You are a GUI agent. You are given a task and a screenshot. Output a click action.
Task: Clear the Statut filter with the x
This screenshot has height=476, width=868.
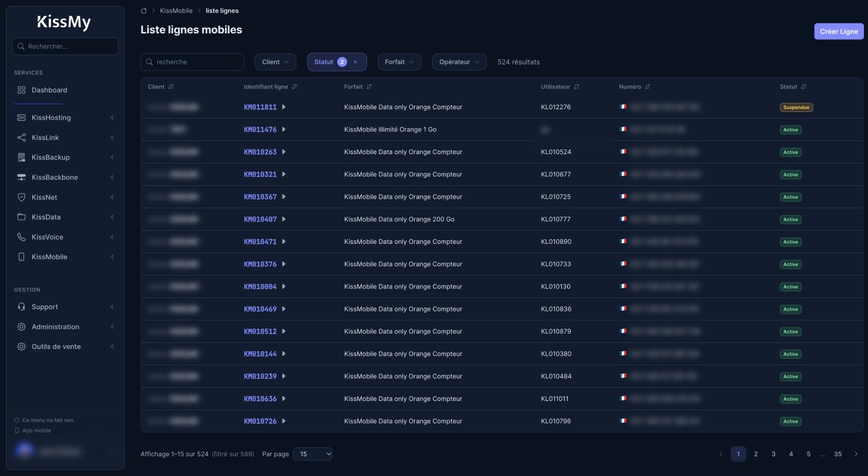tap(355, 62)
